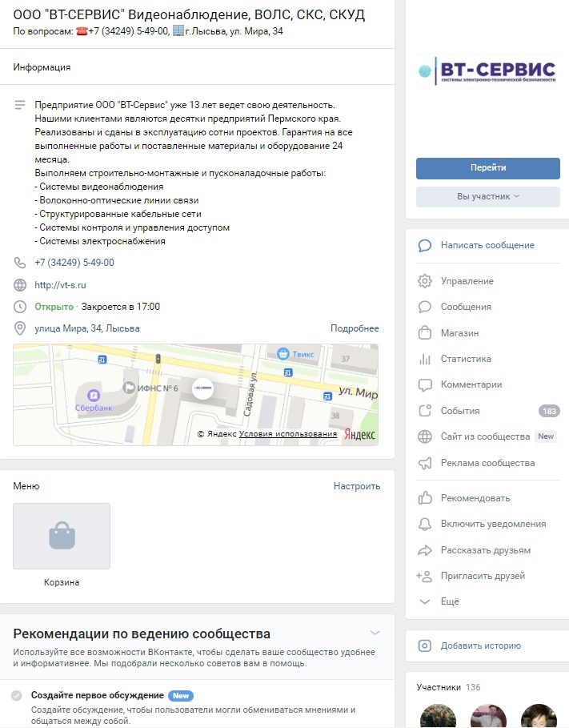Click Включить уведомления in the sidebar

coord(493,525)
